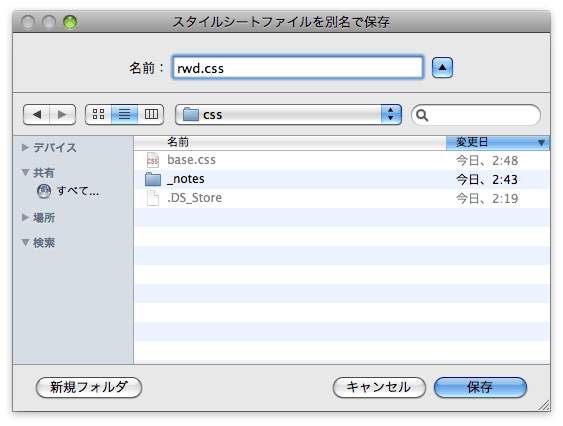This screenshot has height=426, width=563.
Task: Switch to column view
Action: (151, 115)
